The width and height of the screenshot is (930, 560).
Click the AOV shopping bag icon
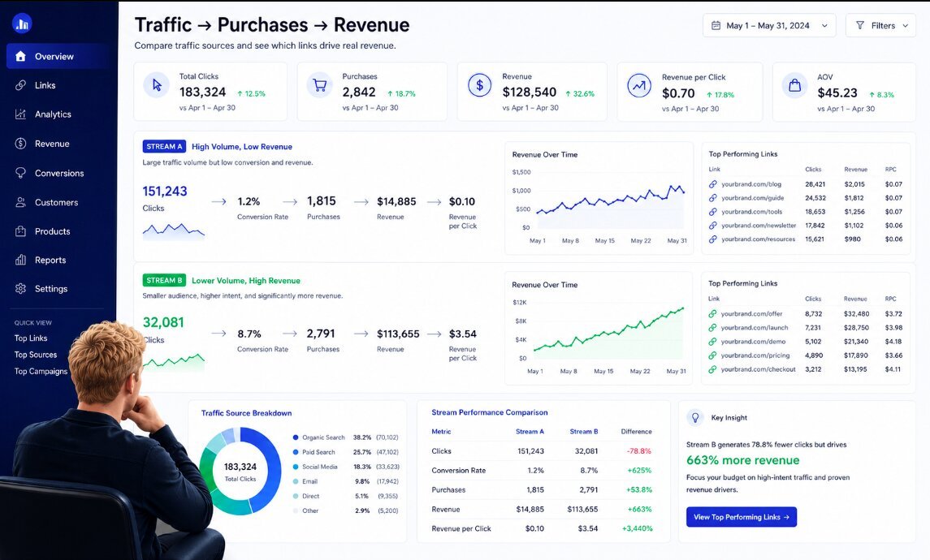tap(795, 85)
